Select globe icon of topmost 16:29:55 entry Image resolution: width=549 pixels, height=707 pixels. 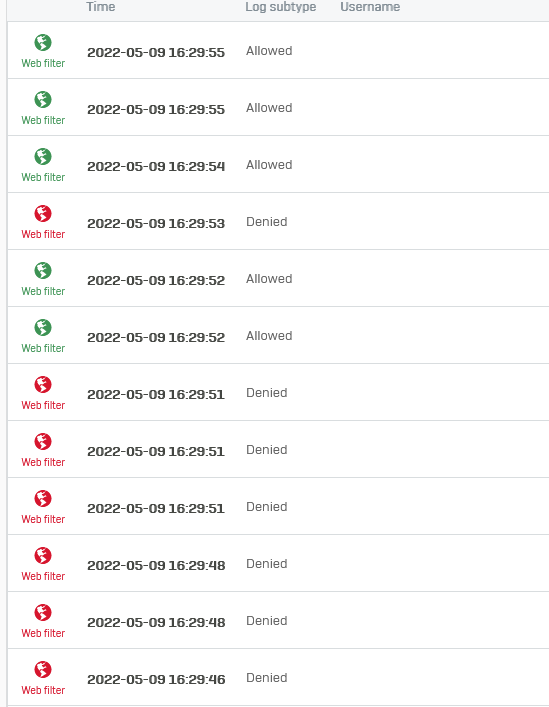(x=43, y=42)
